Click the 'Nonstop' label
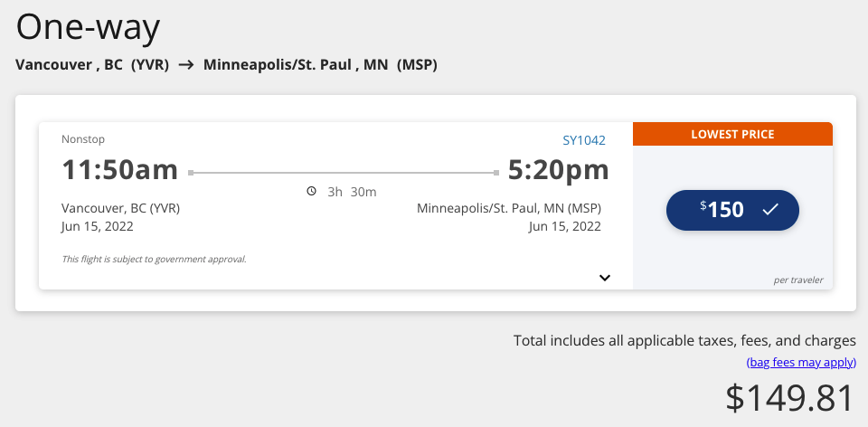 pos(83,139)
